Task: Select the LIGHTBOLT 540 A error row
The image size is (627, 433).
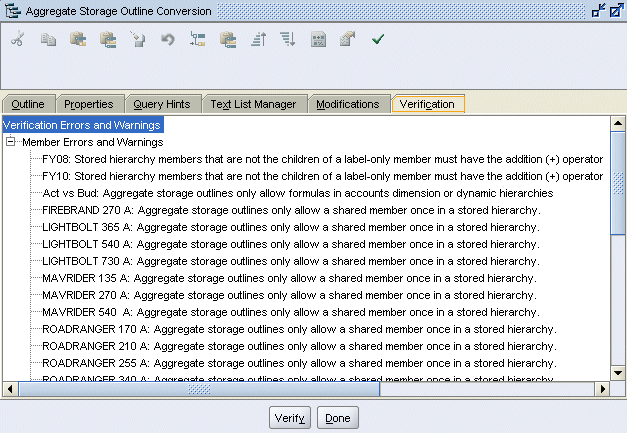Action: pyautogui.click(x=291, y=244)
